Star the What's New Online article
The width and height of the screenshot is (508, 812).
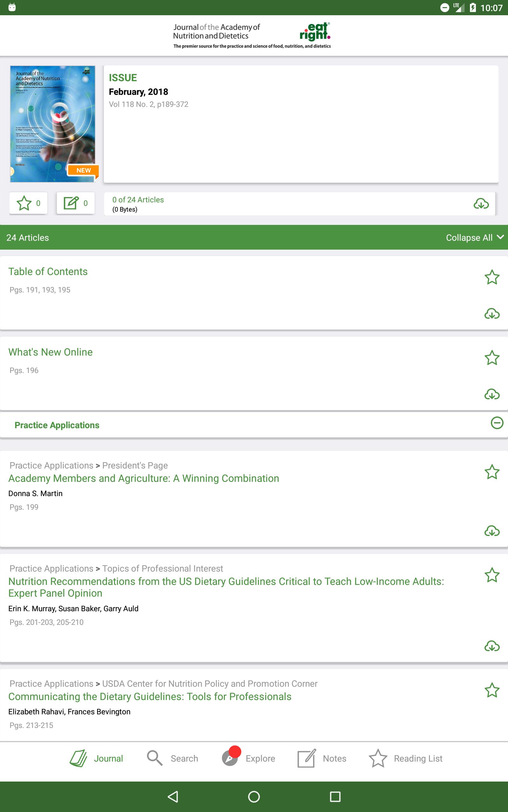coord(492,358)
